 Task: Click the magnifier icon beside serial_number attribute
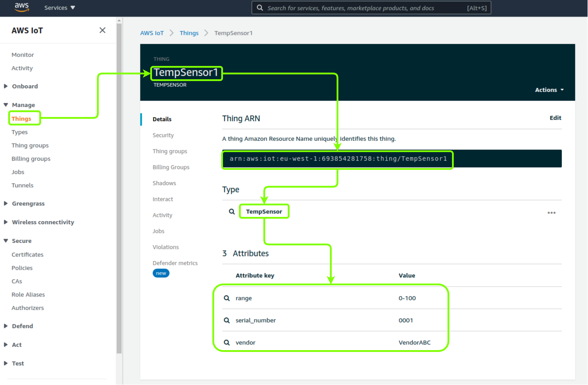[227, 320]
